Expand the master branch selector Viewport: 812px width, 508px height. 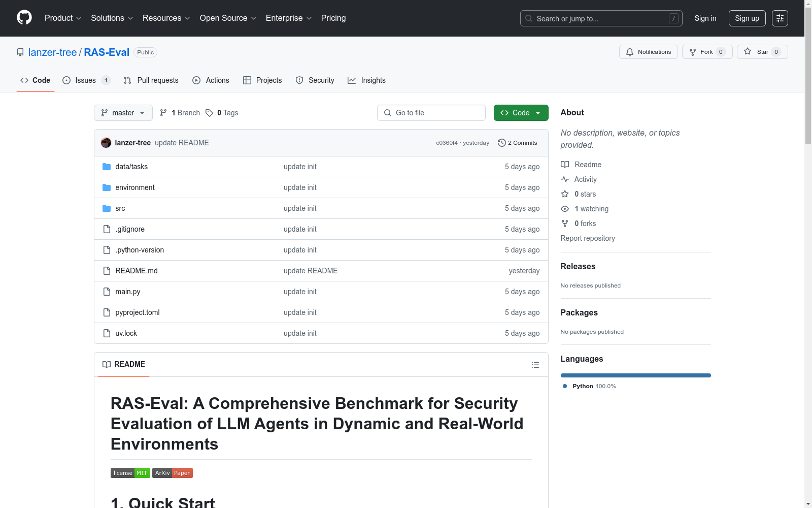click(123, 113)
